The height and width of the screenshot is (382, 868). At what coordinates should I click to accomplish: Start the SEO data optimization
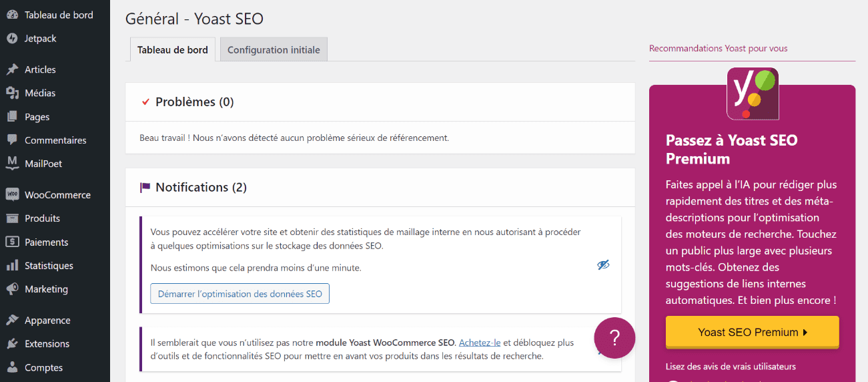pos(240,294)
